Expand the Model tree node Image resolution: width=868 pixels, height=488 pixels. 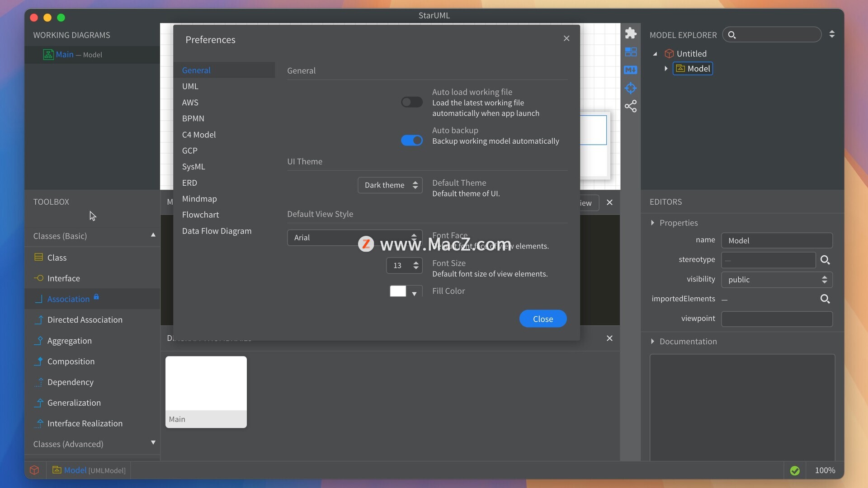666,69
